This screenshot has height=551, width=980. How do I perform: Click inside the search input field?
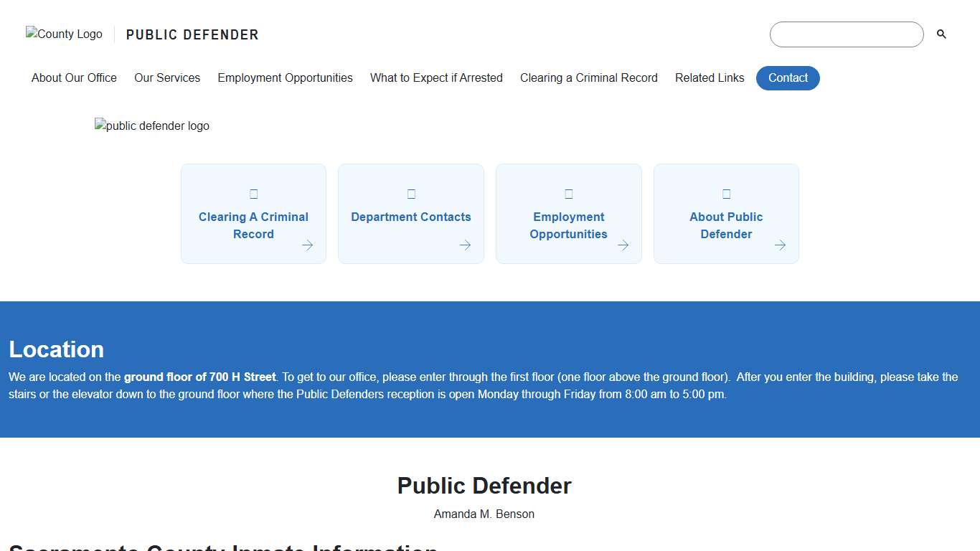[847, 34]
